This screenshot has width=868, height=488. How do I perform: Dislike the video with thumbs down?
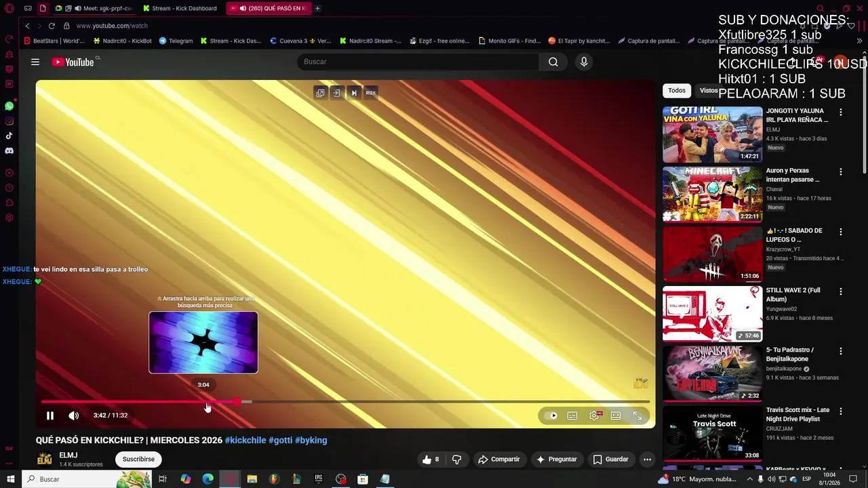(456, 459)
